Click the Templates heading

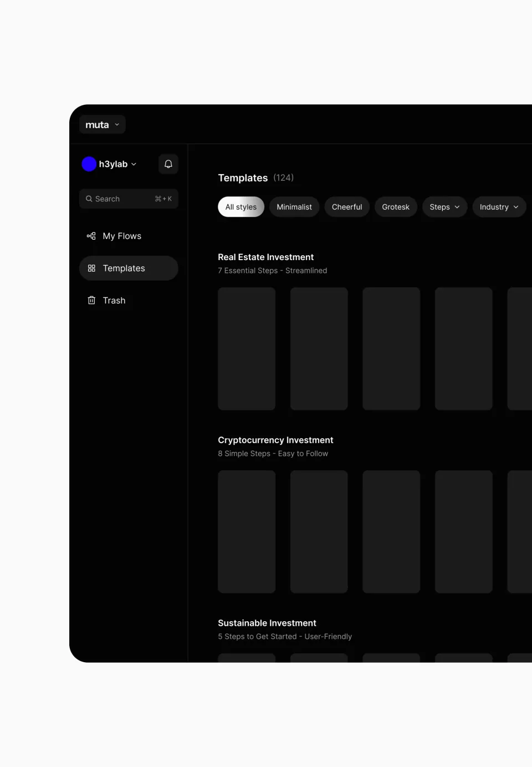243,177
